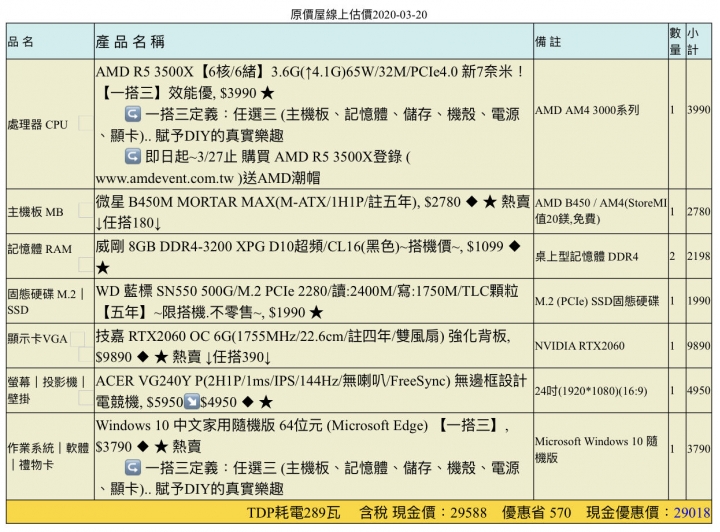The width and height of the screenshot is (720, 532).
Task: Click the subtotal 1990
Action: [698, 301]
